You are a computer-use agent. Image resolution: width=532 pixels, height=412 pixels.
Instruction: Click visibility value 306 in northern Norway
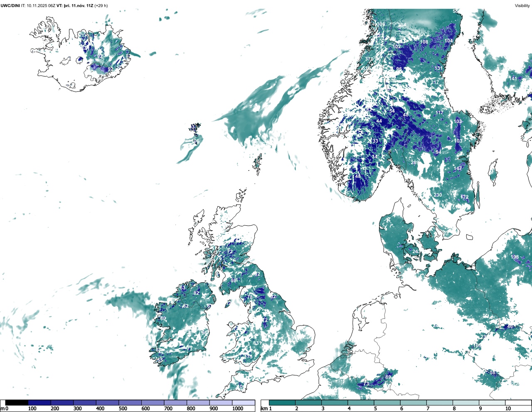381,24
